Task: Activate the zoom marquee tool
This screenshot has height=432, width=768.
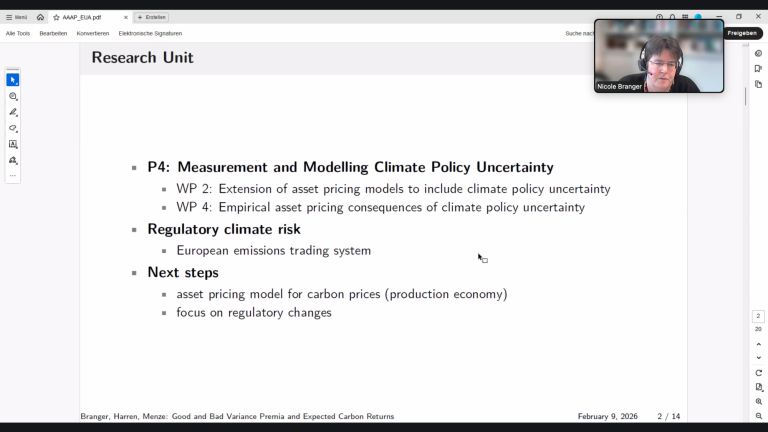Action: point(13,96)
